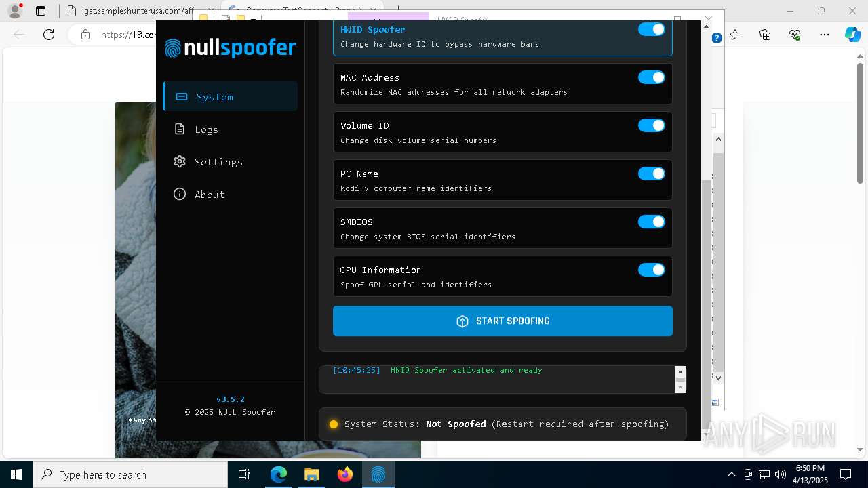The image size is (868, 488).
Task: Open the Windows Start menu
Action: pos(16,474)
